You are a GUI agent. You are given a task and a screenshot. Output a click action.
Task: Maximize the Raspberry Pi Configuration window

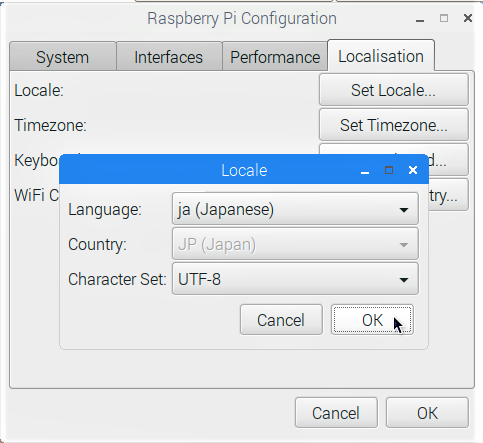(444, 18)
